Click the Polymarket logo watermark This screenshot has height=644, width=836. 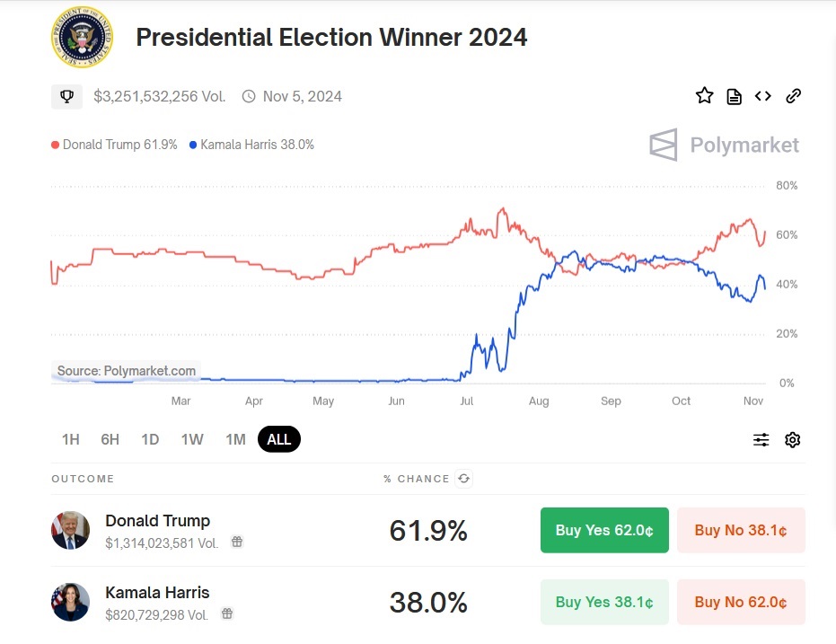(724, 145)
